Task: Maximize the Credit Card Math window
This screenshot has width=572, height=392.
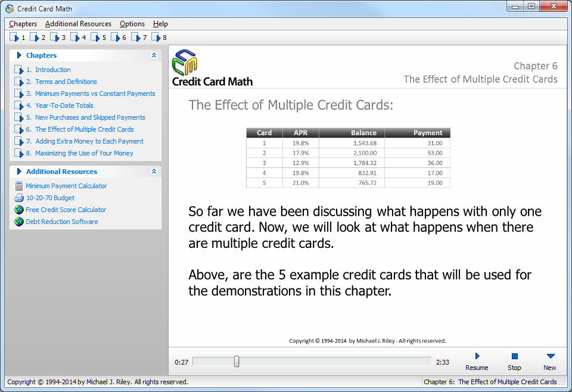Action: tap(531, 7)
